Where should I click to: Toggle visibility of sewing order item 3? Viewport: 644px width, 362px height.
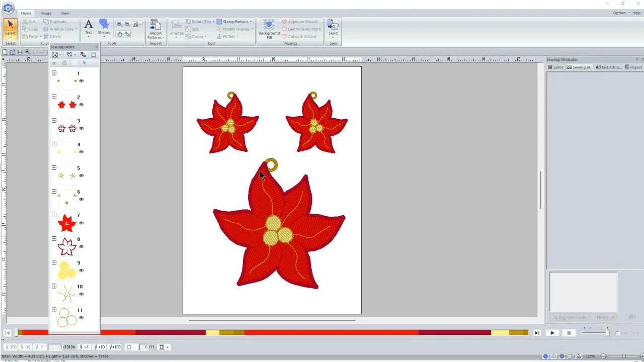81,128
